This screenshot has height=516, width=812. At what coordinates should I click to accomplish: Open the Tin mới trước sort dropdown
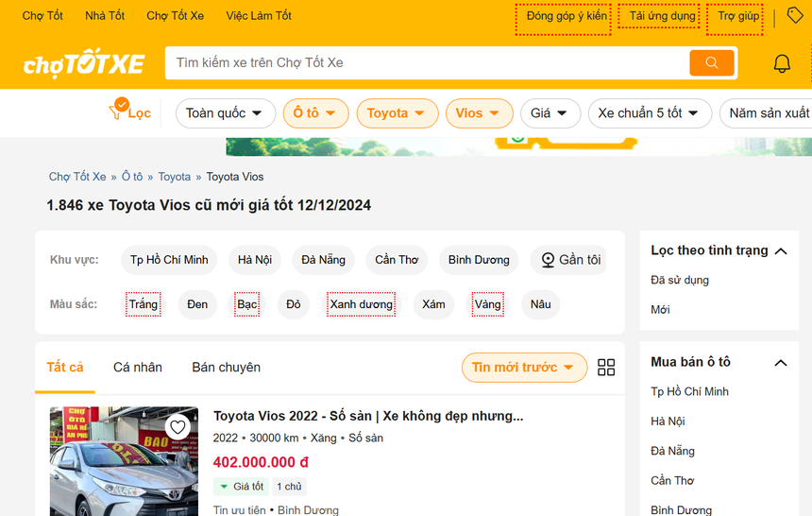coord(524,368)
